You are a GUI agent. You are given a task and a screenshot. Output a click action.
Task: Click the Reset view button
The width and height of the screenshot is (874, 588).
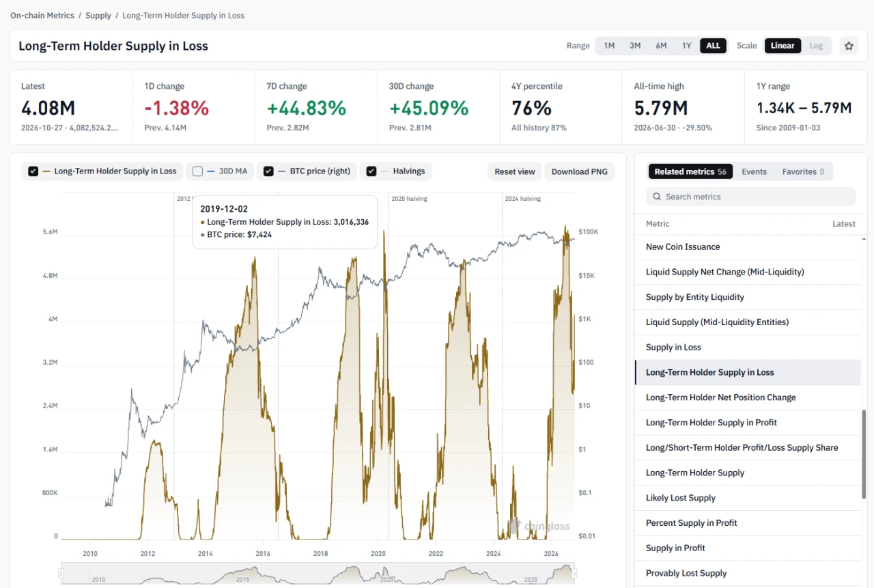coord(515,171)
